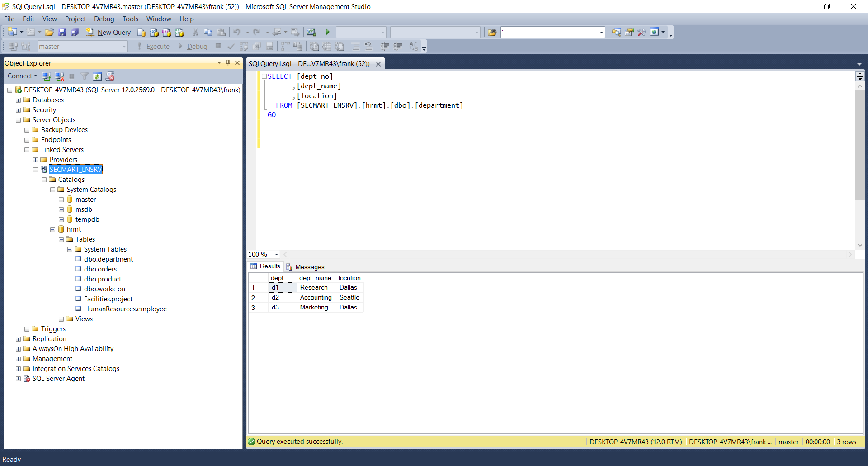This screenshot has height=466, width=868.
Task: Collapse the SELECT statement outlining box
Action: [x=264, y=76]
